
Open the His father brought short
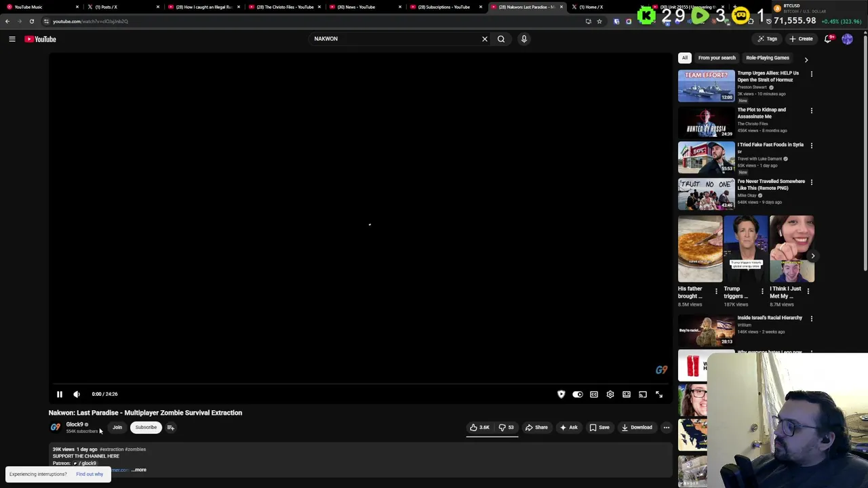coord(700,249)
